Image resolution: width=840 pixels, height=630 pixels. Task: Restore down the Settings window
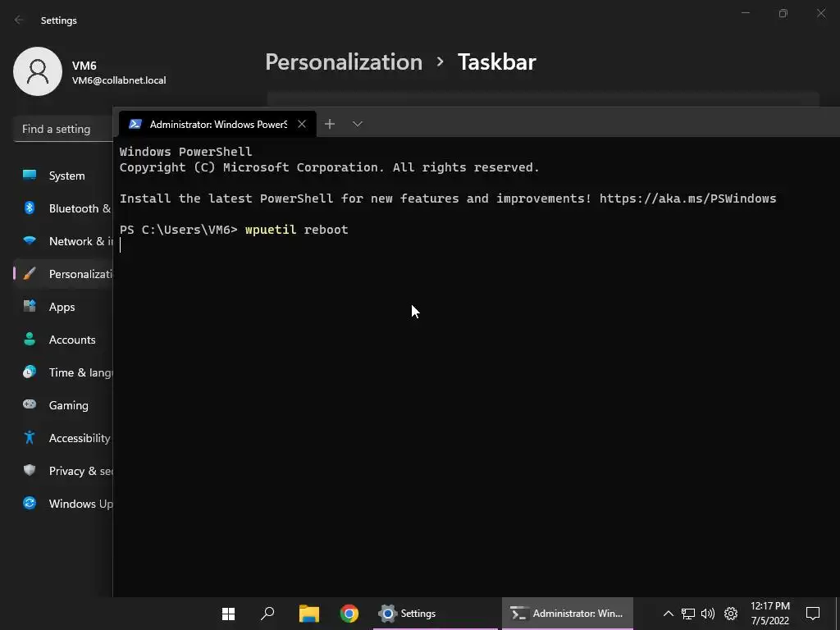pos(783,13)
